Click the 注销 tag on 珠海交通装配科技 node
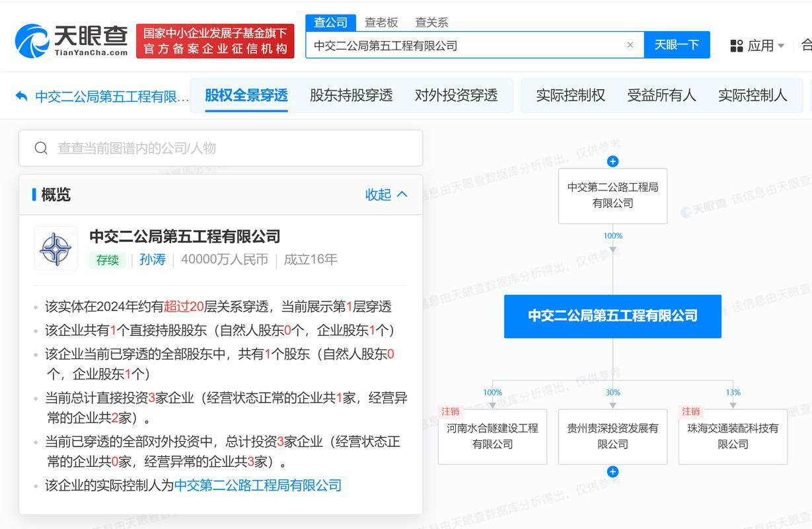The image size is (812, 529). coord(690,411)
